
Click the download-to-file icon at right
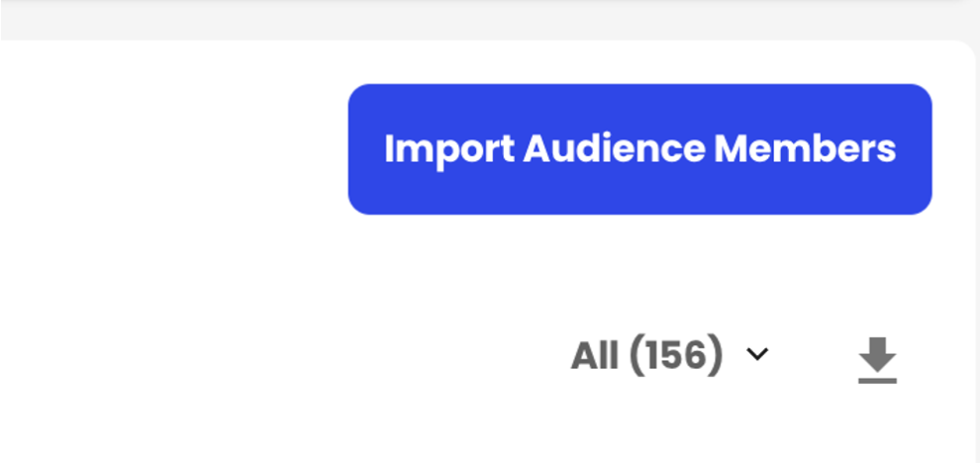877,360
